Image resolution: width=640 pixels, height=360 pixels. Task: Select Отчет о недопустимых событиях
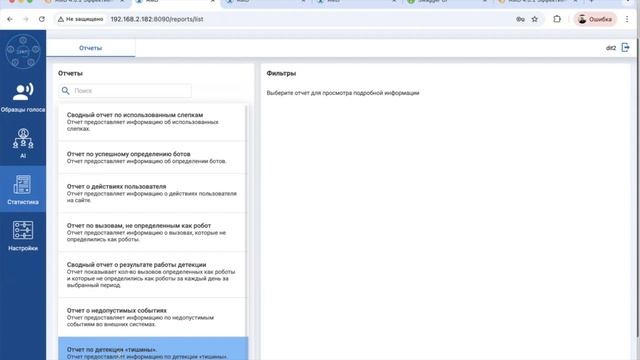(153, 317)
